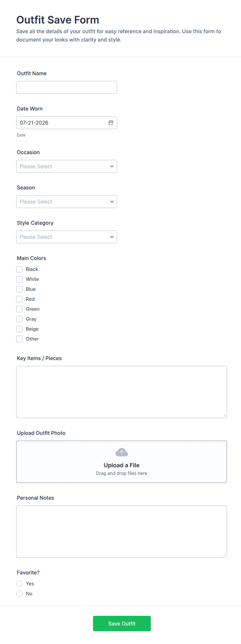The width and height of the screenshot is (241, 644).
Task: Click the Personal Notes text area
Action: pos(122,531)
